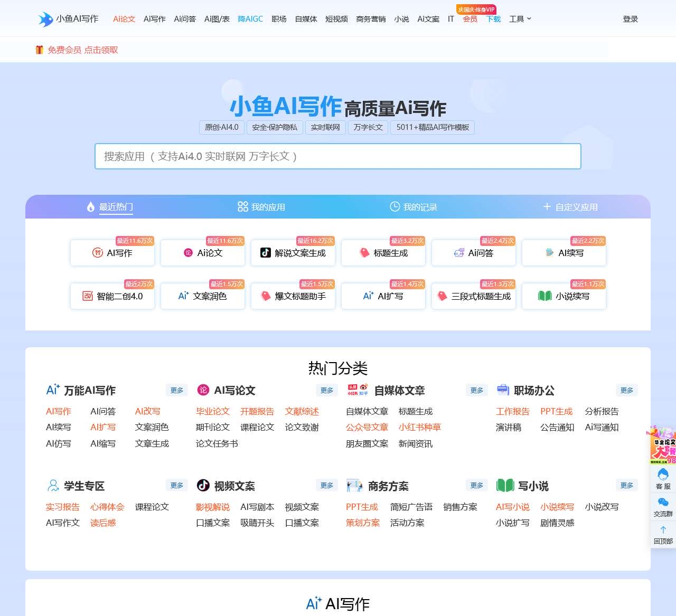Click the printer icon beside 职场办公 heading
The height and width of the screenshot is (616, 676).
pyautogui.click(x=503, y=390)
